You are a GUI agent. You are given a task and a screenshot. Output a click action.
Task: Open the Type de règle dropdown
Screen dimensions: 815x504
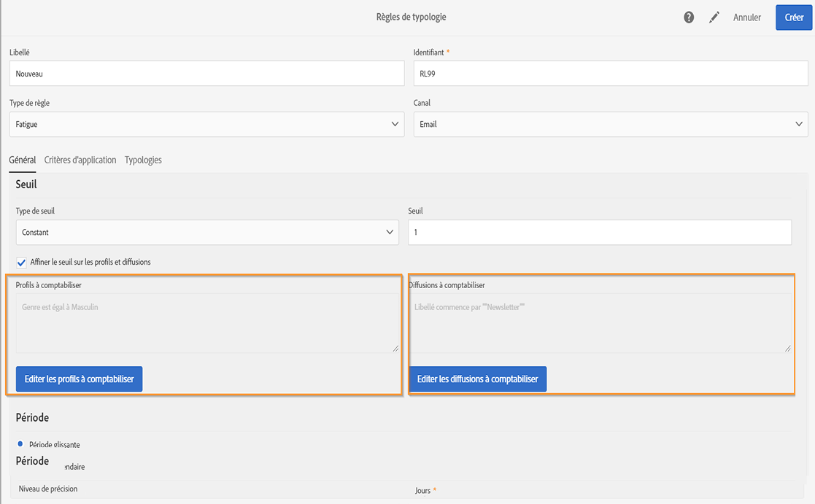coord(206,125)
